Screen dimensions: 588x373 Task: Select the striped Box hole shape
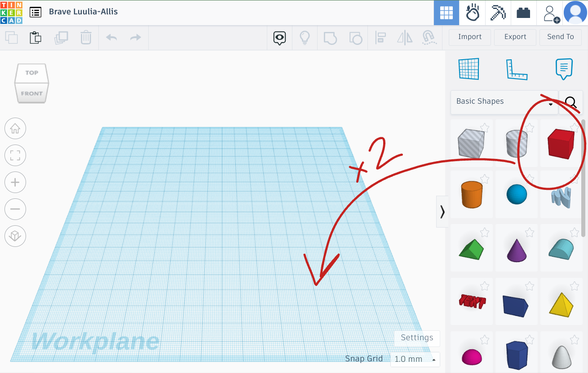[472, 143]
